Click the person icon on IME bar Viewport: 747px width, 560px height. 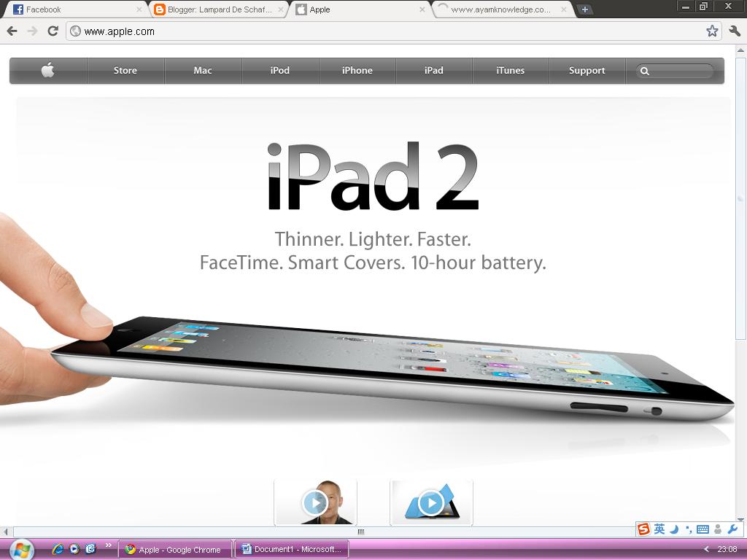(x=718, y=529)
